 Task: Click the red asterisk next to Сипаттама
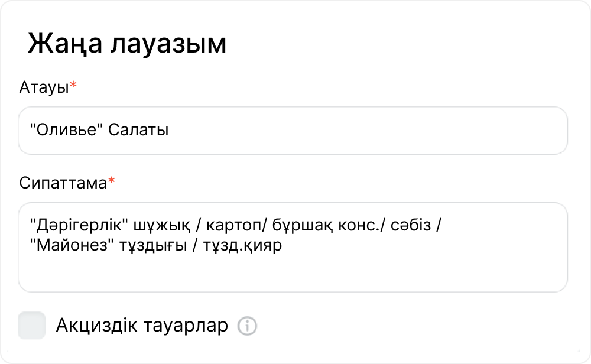(x=111, y=181)
